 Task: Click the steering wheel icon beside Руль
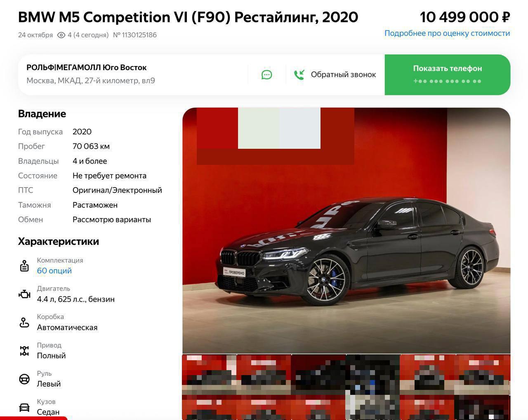coord(24,379)
